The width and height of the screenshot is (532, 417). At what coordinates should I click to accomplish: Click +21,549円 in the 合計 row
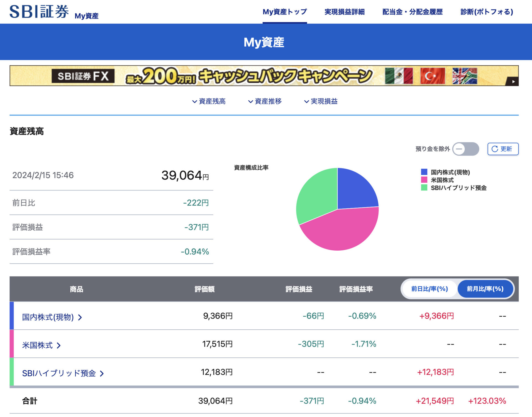coord(435,401)
